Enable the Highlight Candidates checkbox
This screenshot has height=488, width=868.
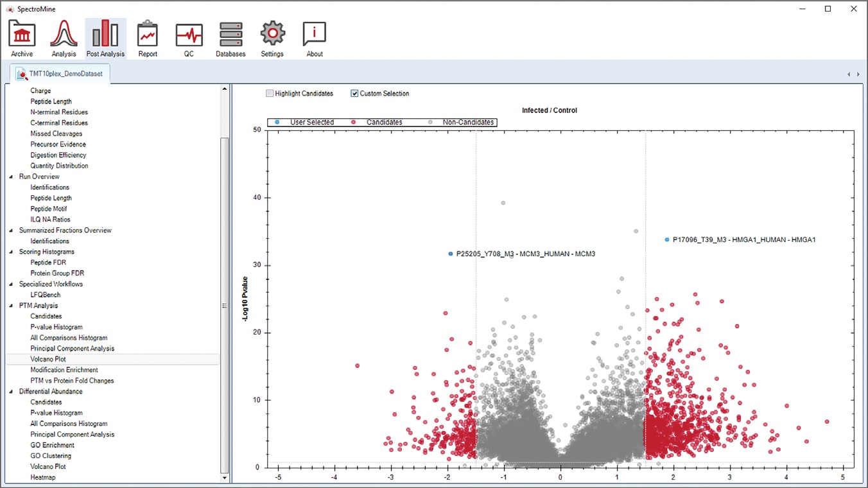coord(270,94)
